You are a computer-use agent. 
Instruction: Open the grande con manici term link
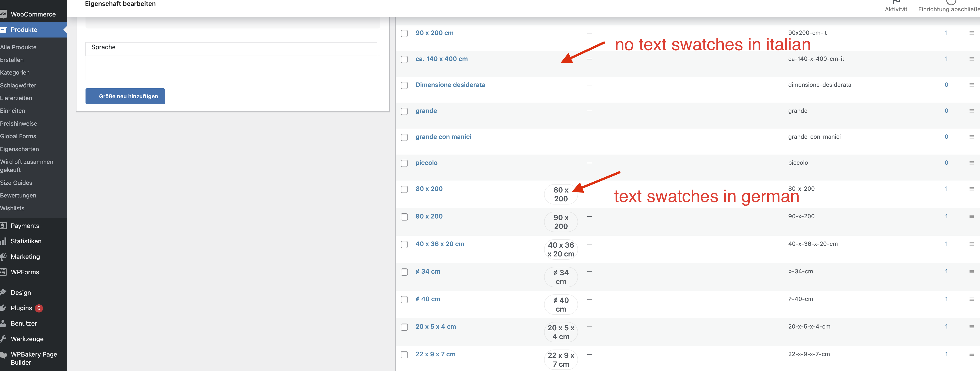pyautogui.click(x=443, y=137)
